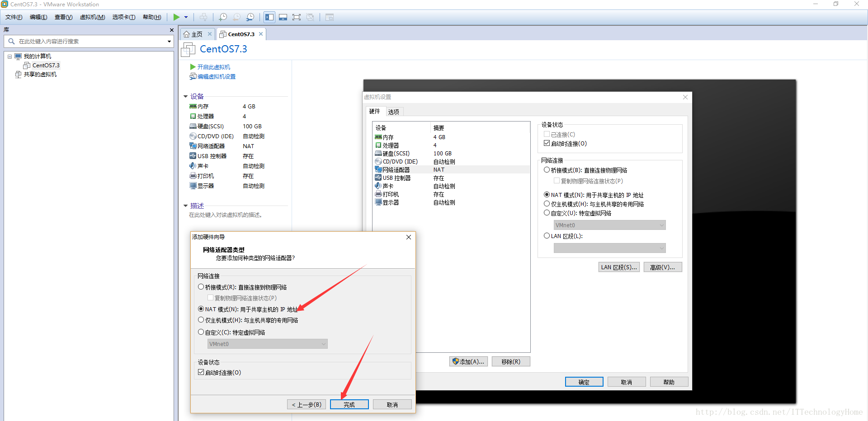The height and width of the screenshot is (421, 868).
Task: Select NAT 模式(N) radio in hardware wizard
Action: 201,309
